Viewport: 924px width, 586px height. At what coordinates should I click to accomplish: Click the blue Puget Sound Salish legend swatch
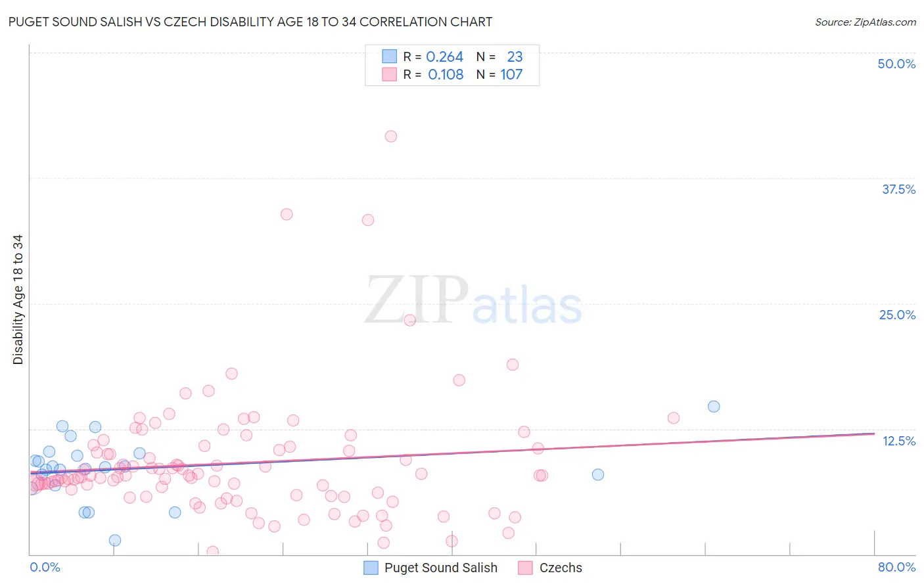pyautogui.click(x=371, y=568)
